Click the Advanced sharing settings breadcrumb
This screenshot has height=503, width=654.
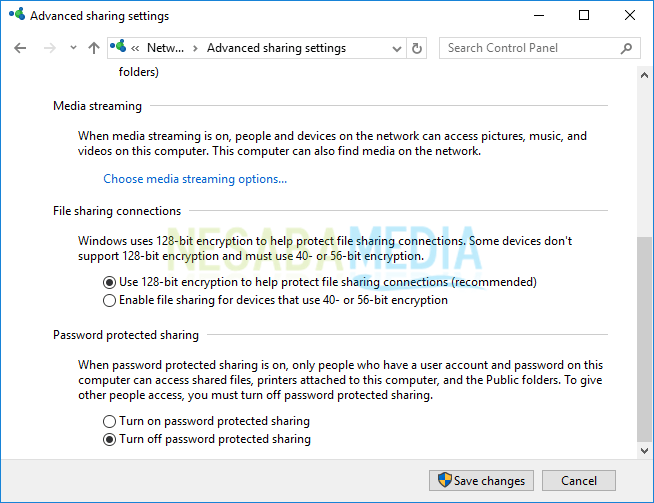276,48
